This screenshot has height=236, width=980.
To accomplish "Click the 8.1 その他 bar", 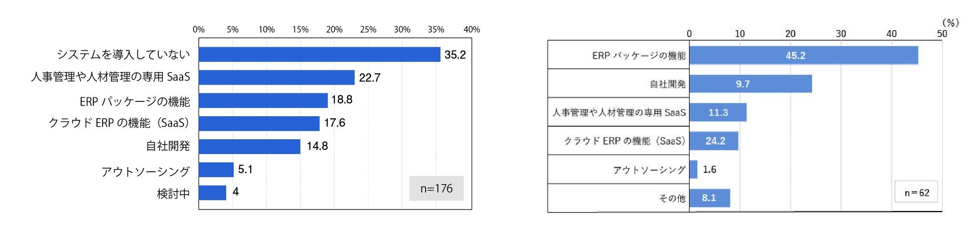I will pos(710,198).
